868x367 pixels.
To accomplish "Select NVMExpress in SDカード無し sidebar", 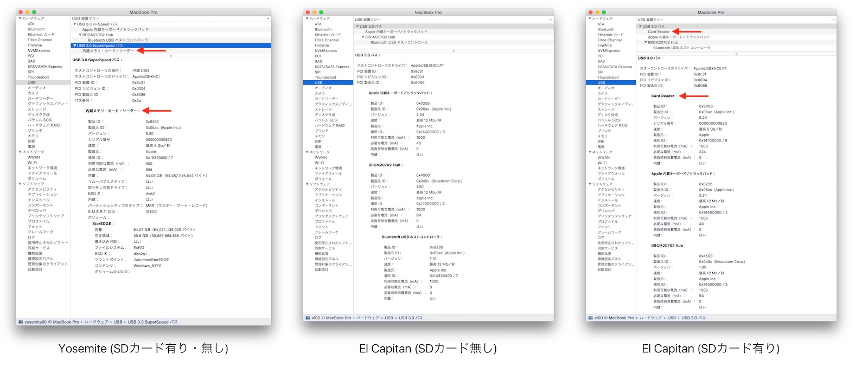I will pyautogui.click(x=326, y=50).
